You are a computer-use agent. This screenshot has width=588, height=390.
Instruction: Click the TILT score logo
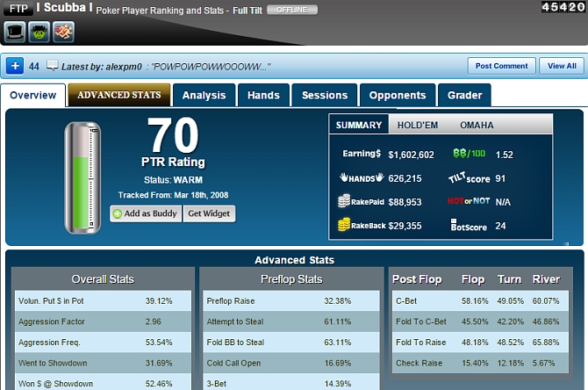point(470,177)
